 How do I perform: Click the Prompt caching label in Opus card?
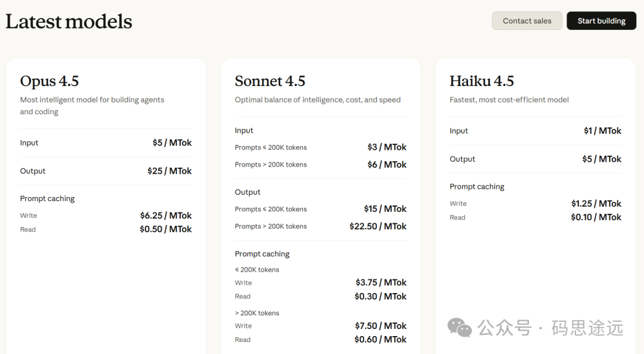tap(48, 198)
